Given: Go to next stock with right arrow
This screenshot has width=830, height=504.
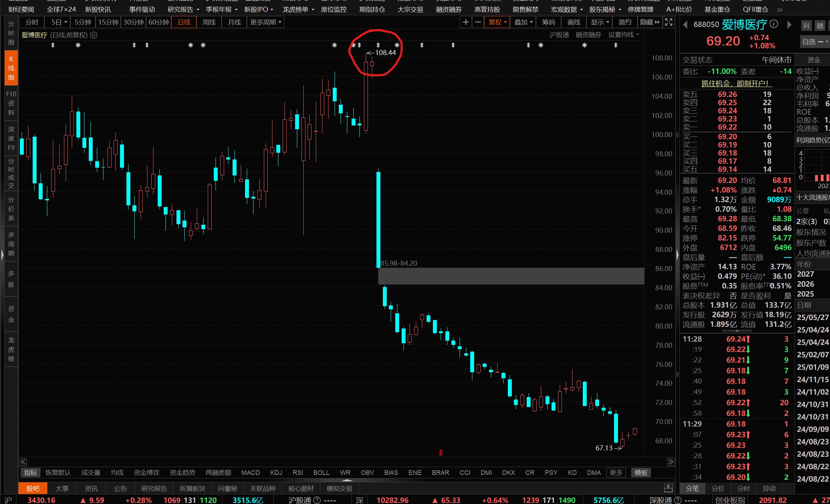Looking at the screenshot, I should (789, 25).
